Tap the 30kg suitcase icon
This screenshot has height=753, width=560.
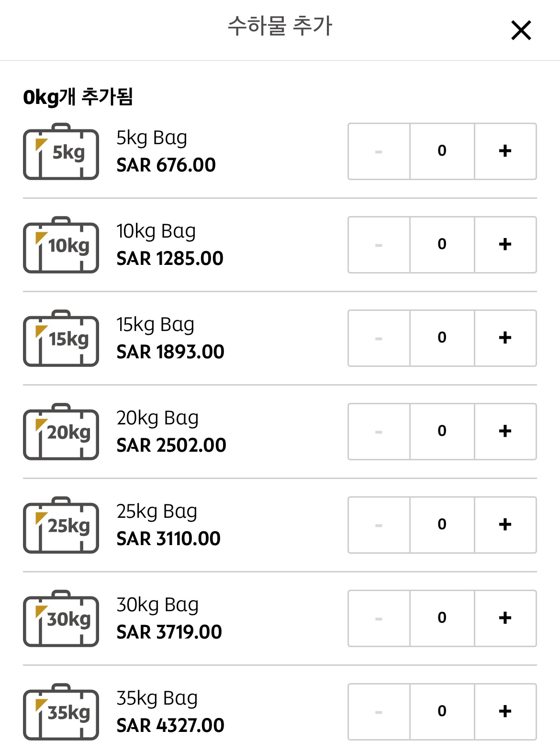click(x=61, y=618)
